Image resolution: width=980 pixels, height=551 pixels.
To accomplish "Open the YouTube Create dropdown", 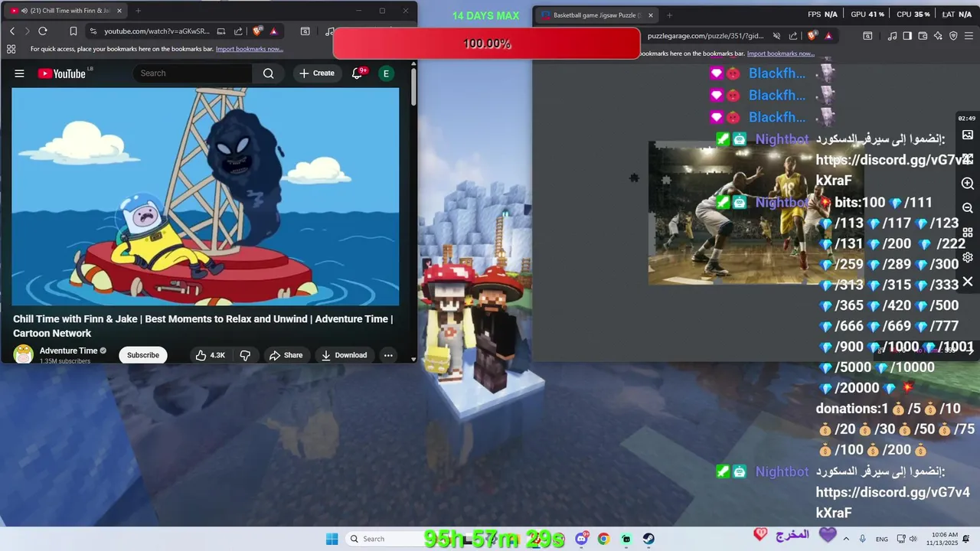I will coord(316,73).
